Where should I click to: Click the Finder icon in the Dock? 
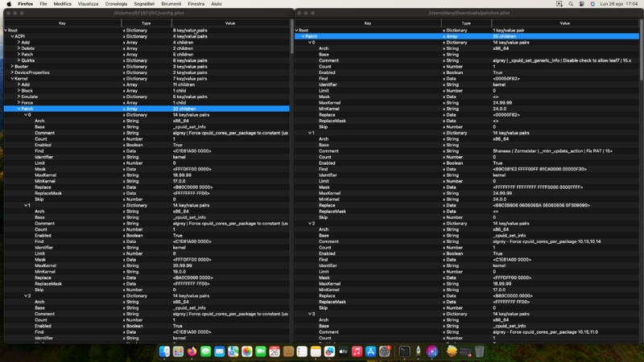(x=165, y=352)
